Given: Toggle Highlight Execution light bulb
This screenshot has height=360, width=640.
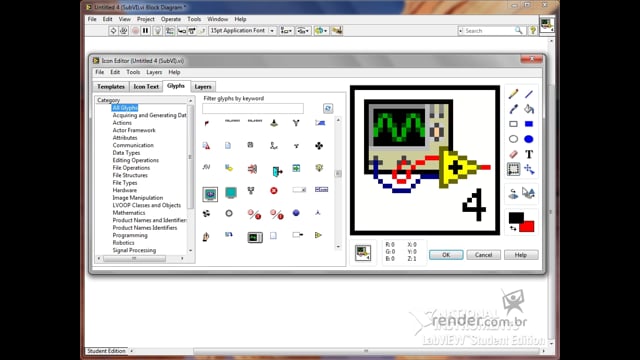Looking at the screenshot, I should [x=158, y=31].
